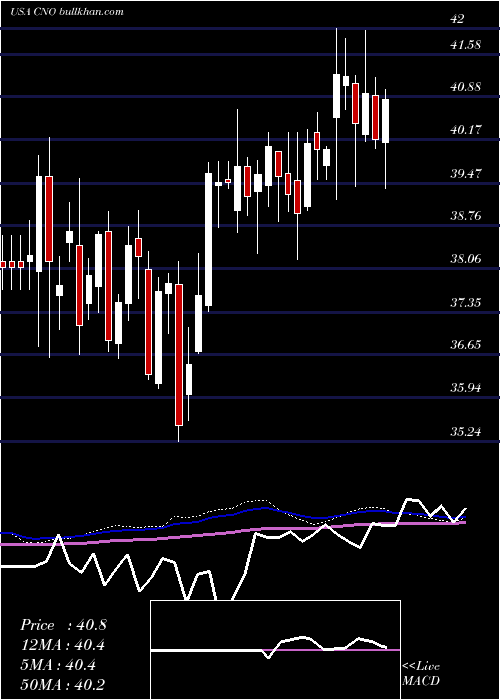The height and width of the screenshot is (700, 500).
Task: Click the 37.35 price axis label
Action: [x=466, y=303]
